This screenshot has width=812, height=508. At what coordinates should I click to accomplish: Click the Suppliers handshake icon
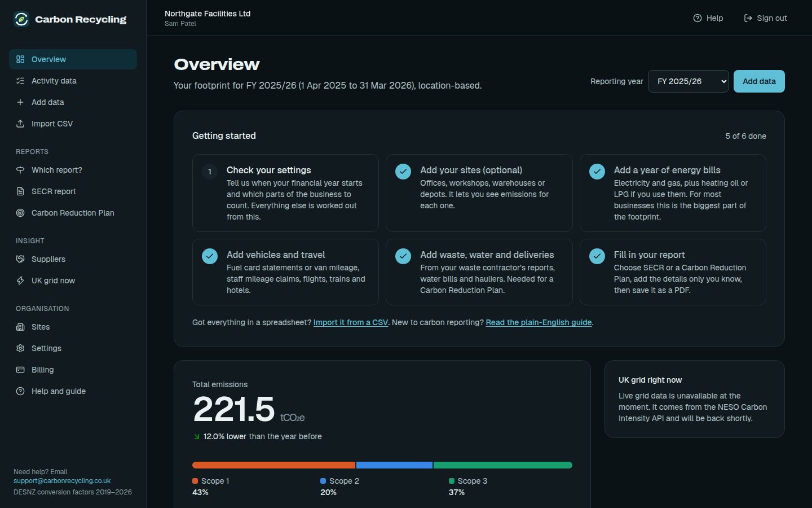pos(20,259)
